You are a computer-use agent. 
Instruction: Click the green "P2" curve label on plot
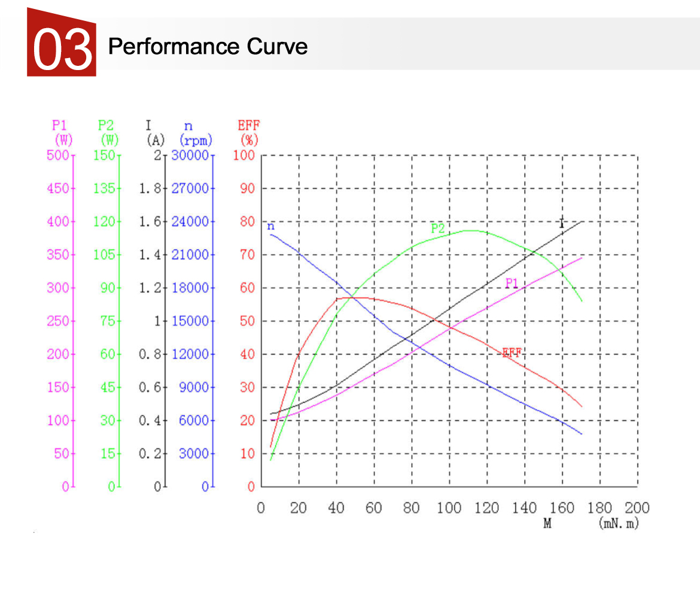pos(438,228)
